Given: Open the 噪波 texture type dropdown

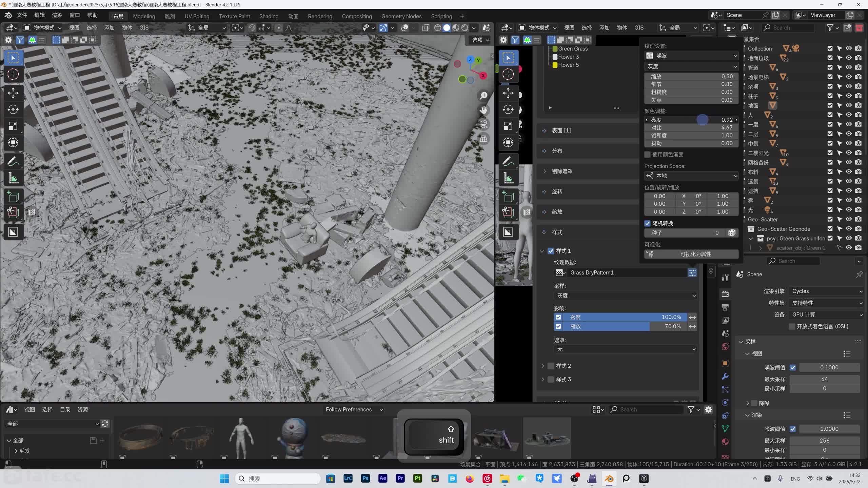Looking at the screenshot, I should click(x=691, y=56).
